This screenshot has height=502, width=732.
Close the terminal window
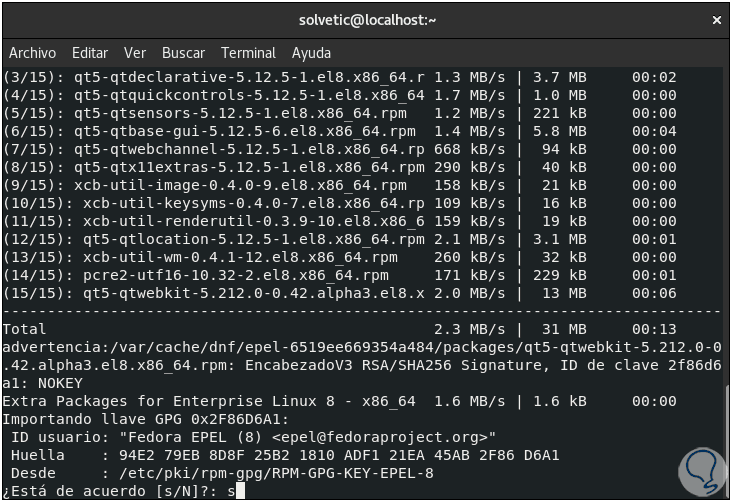click(x=716, y=19)
